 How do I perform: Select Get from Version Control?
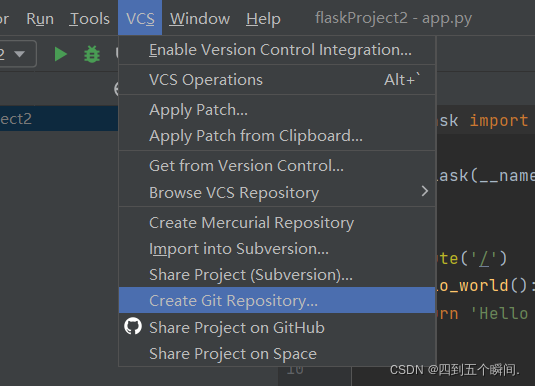point(277,166)
